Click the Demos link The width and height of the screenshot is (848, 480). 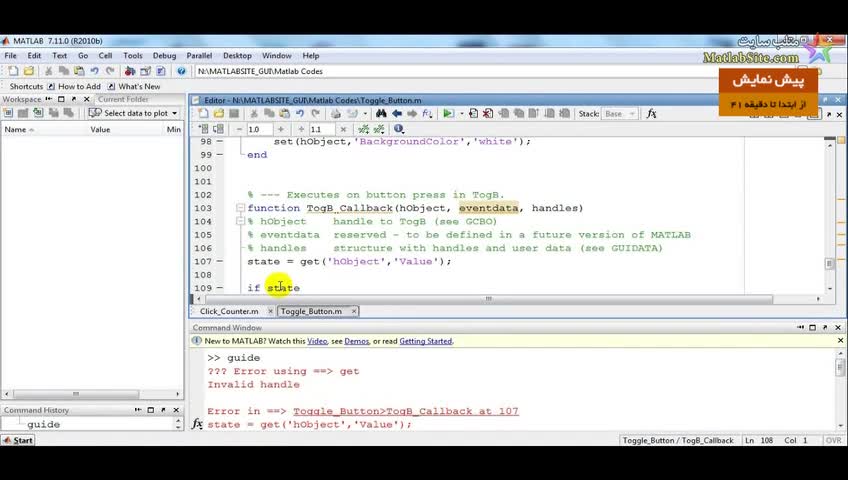coord(356,341)
